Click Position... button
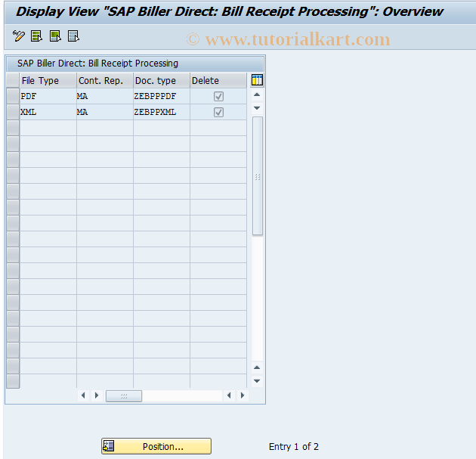This screenshot has width=476, height=459. (x=156, y=446)
